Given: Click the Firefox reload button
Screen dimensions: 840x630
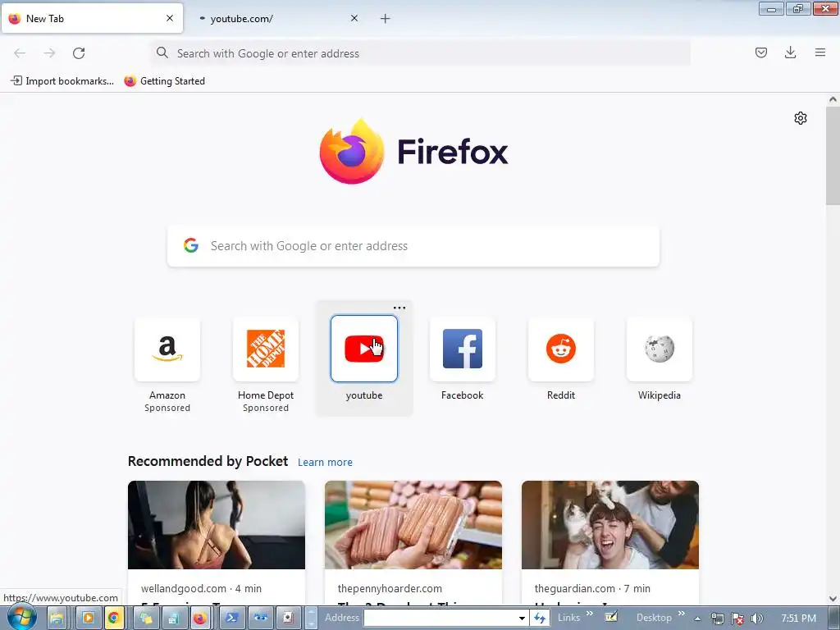Looking at the screenshot, I should tap(79, 53).
